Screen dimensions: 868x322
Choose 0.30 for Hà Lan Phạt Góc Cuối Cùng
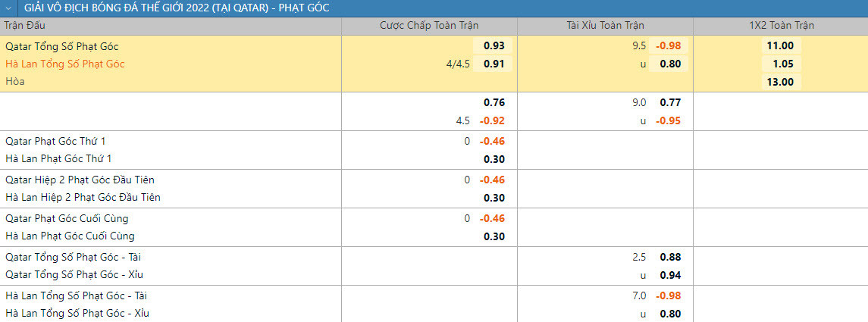pos(494,236)
